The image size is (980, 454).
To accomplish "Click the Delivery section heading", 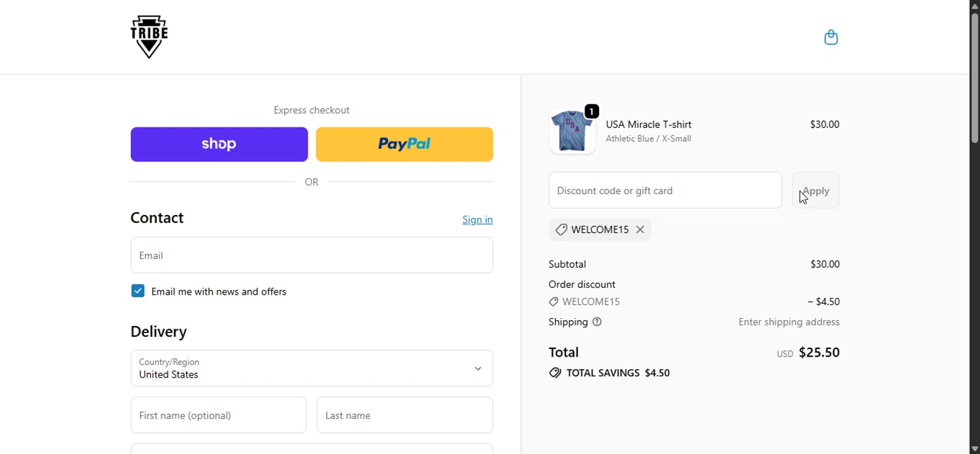I will [x=159, y=332].
